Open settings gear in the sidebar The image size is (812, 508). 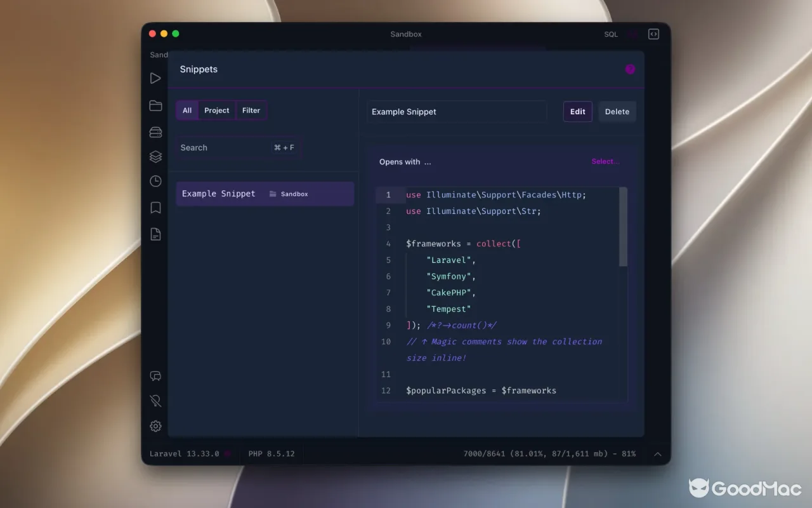click(155, 426)
